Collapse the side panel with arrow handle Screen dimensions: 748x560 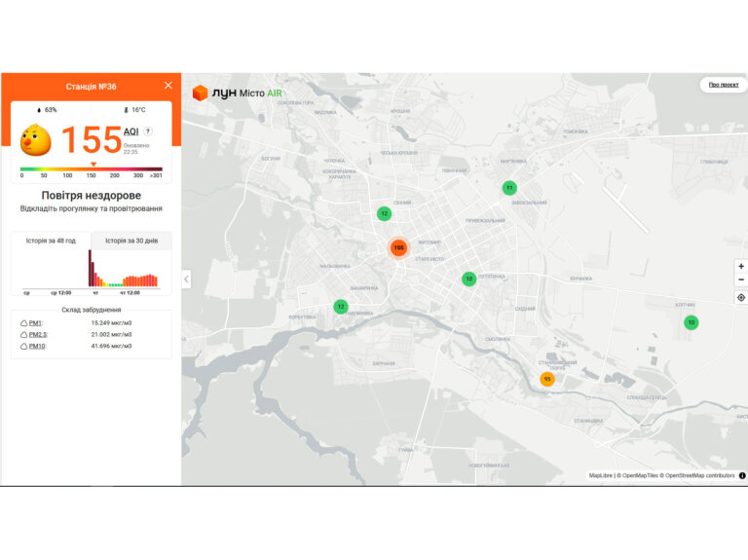coord(187,280)
